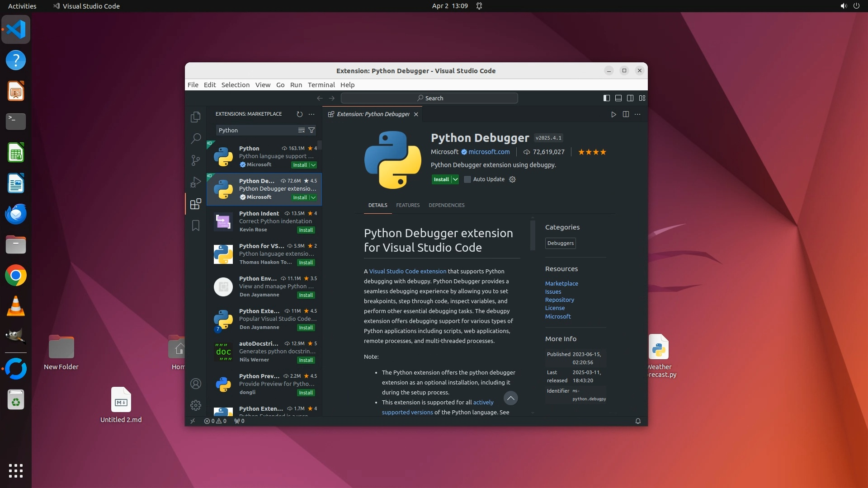Click the Search icon in activity bar

195,138
